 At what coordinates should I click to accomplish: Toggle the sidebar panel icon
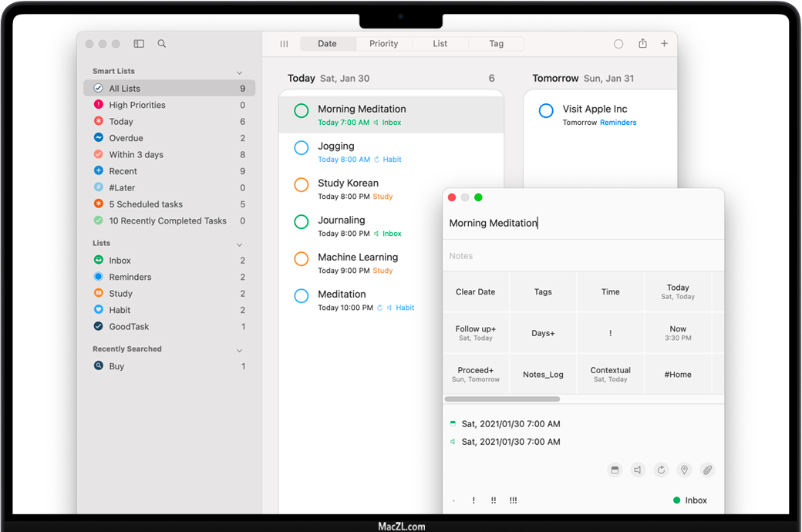139,44
